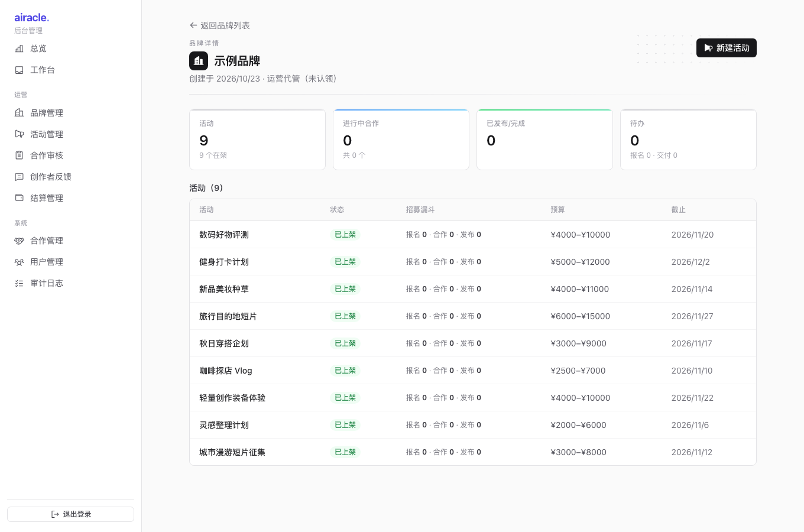Click the 退出登录 button
804x532 pixels.
point(71,514)
